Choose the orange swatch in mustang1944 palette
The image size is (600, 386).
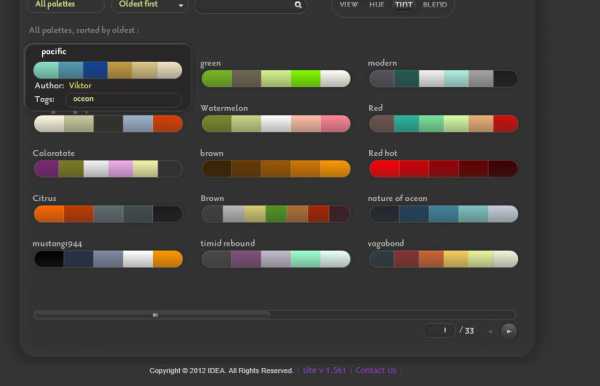coord(168,259)
